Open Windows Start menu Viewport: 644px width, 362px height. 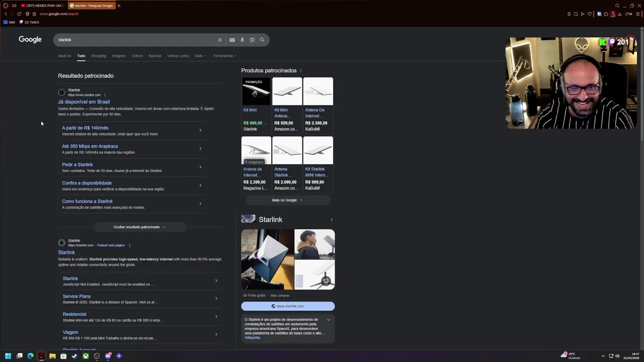click(8, 356)
